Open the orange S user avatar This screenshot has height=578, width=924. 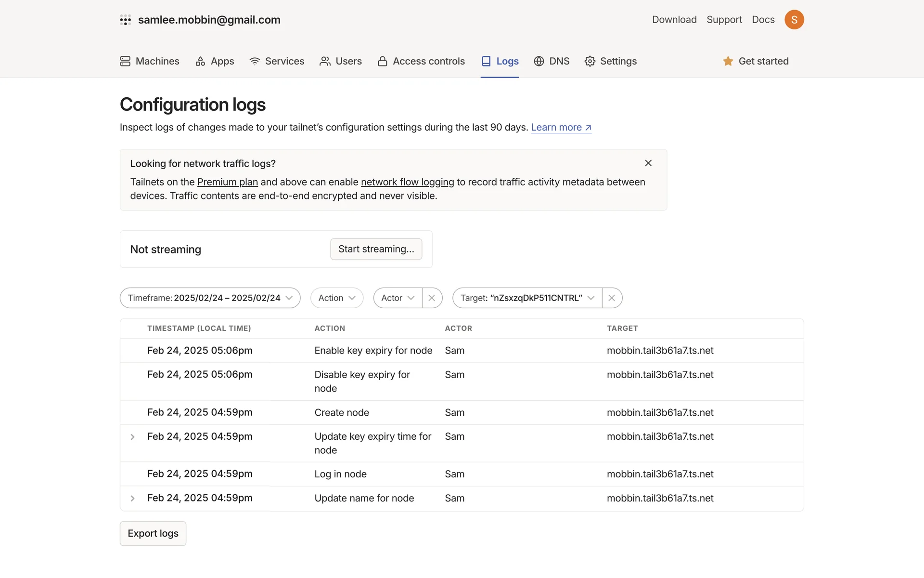click(794, 20)
